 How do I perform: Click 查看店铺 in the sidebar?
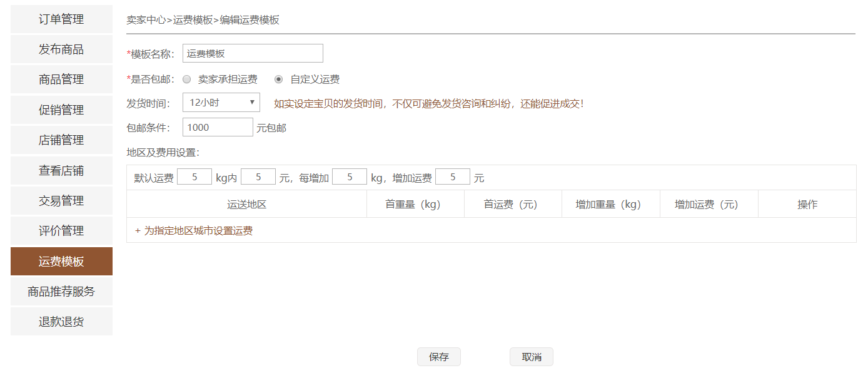[61, 171]
